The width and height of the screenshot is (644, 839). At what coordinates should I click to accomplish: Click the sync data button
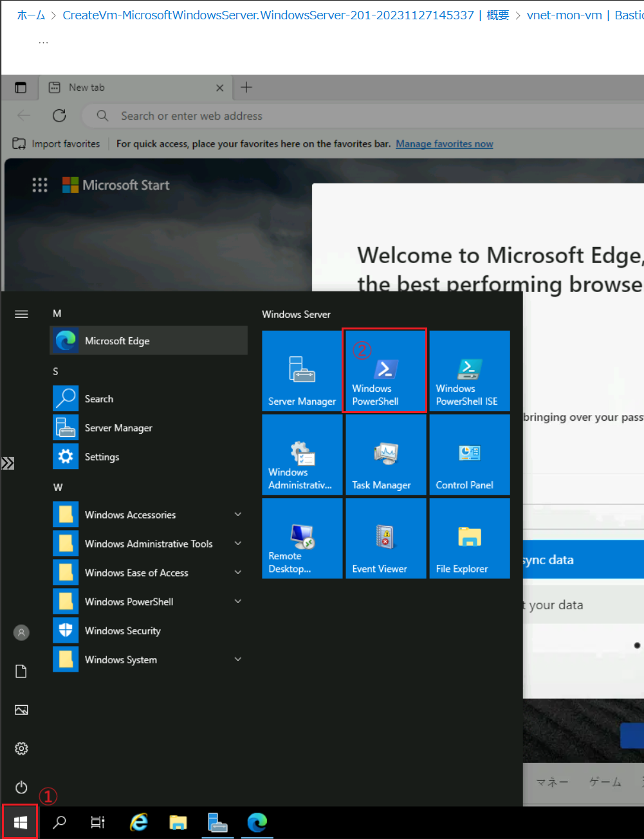[x=583, y=560]
